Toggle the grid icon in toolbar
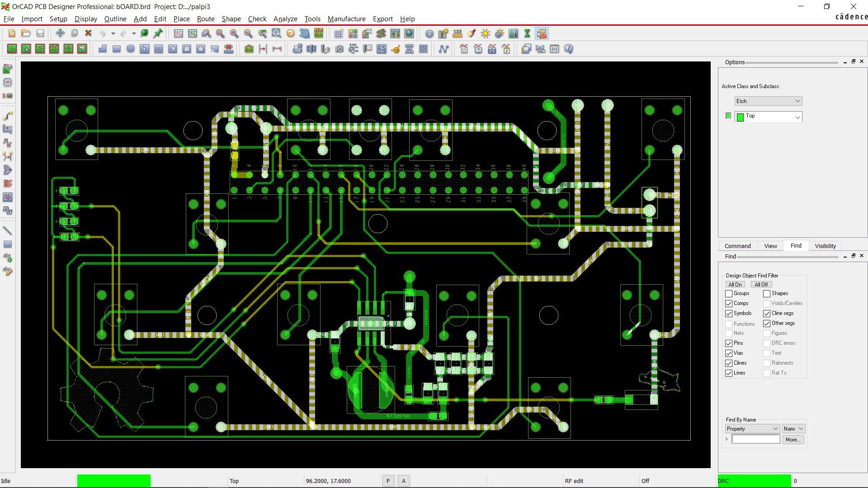This screenshot has width=868, height=488. click(x=339, y=33)
